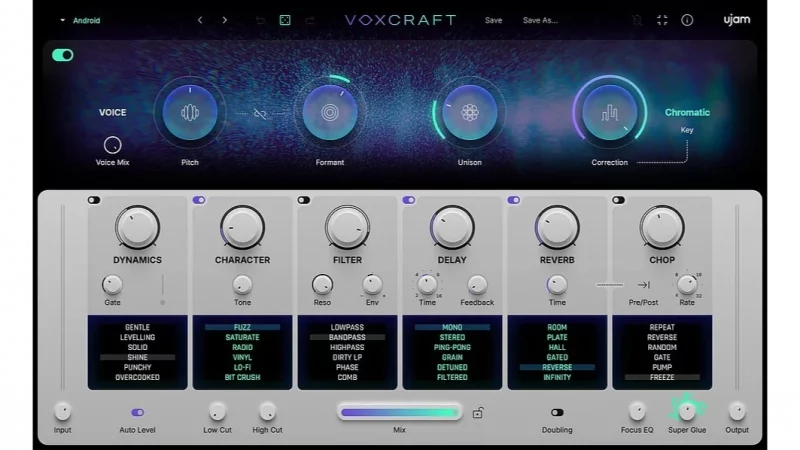Viewport: 800px width, 450px height.
Task: Select the REVERSE reverb mode
Action: (x=557, y=367)
